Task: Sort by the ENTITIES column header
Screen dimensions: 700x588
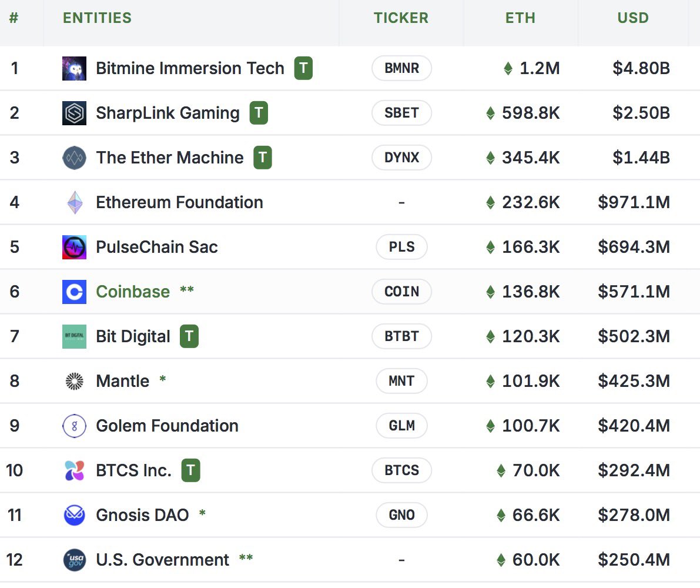Action: click(97, 18)
